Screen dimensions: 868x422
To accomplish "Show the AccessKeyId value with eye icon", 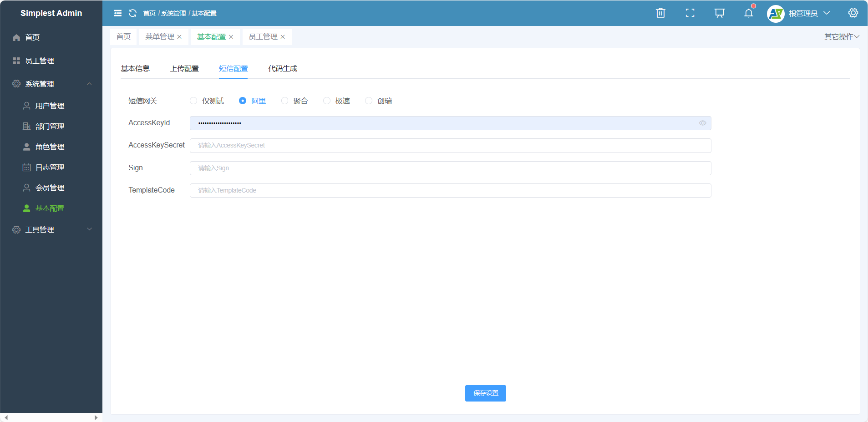I will pos(702,123).
